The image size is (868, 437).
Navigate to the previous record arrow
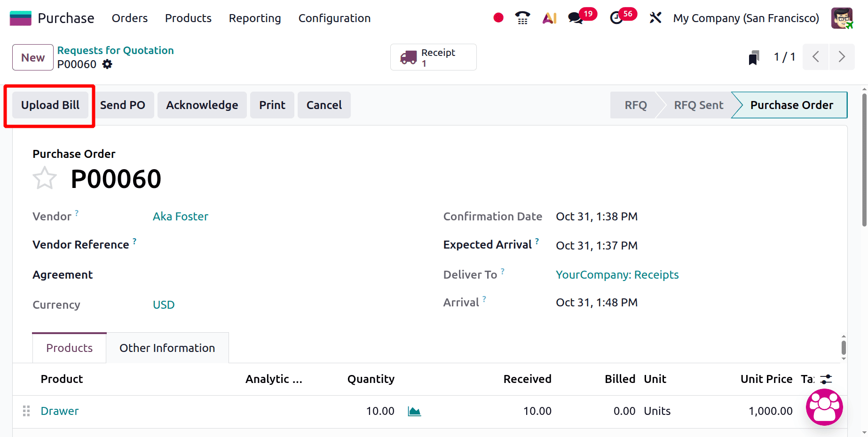point(815,57)
